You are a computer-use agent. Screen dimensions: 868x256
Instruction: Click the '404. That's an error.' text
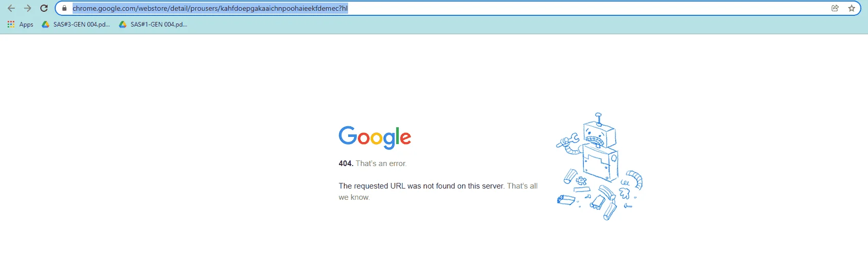pos(373,164)
